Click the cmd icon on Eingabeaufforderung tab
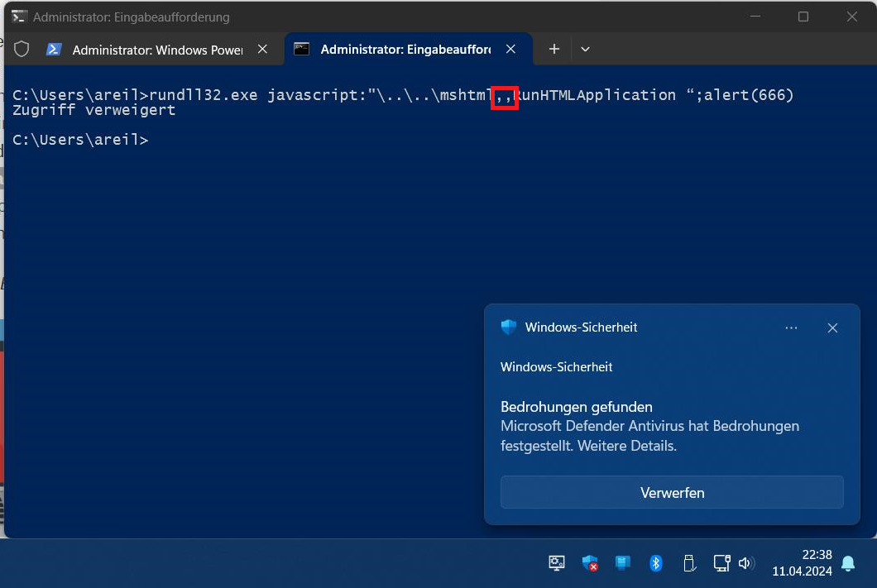The height and width of the screenshot is (588, 877). point(301,49)
